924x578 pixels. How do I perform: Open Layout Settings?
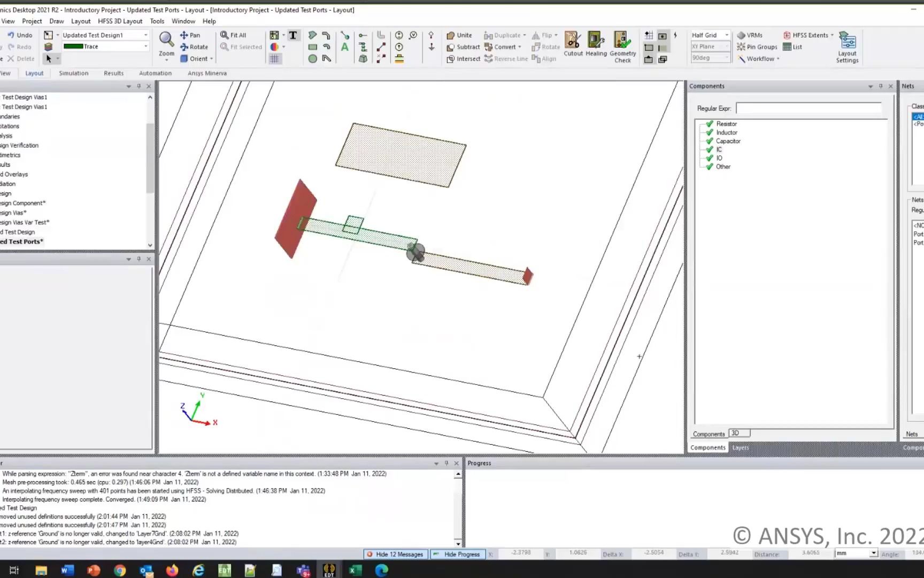[x=847, y=47]
